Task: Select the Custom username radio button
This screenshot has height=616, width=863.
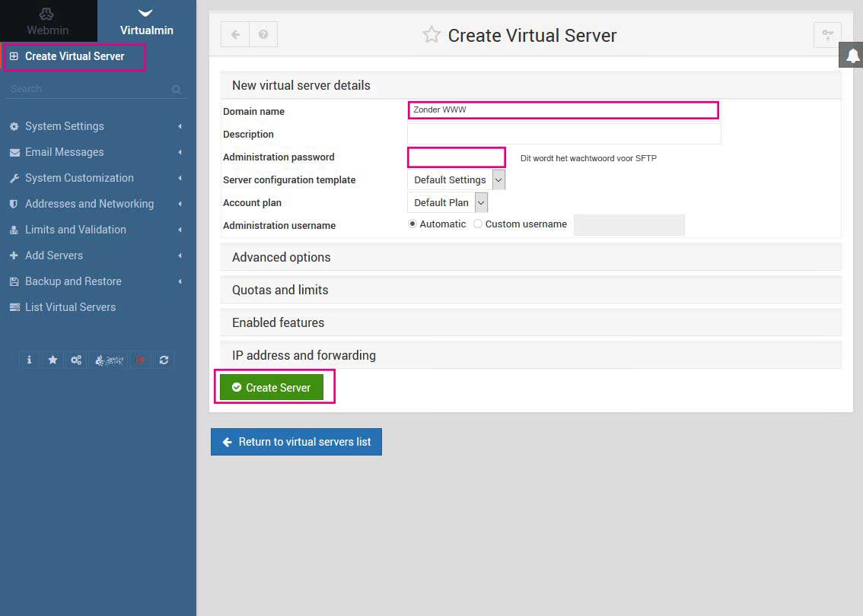Action: point(478,224)
